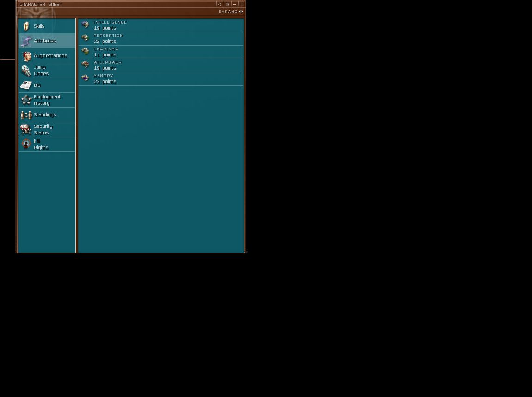Click the Kill Rights target icon

[26, 144]
